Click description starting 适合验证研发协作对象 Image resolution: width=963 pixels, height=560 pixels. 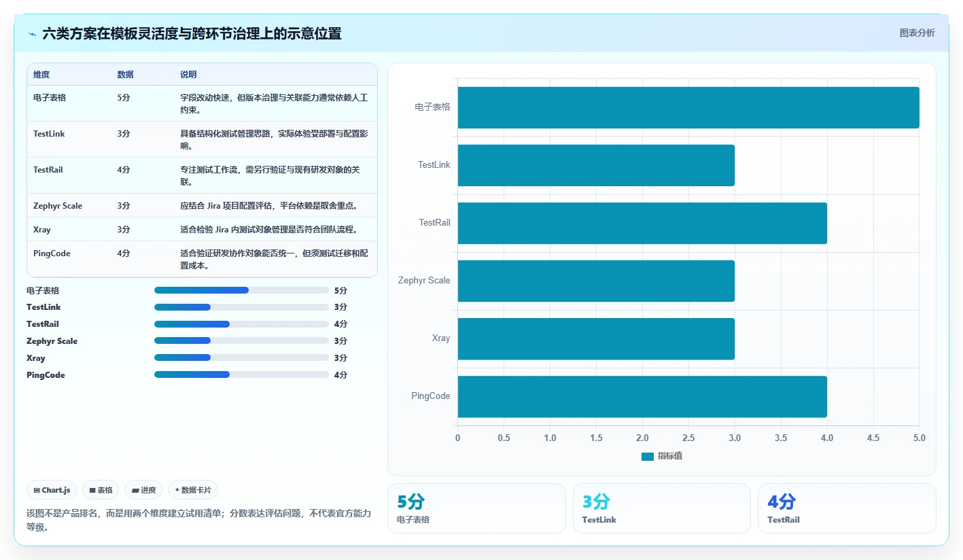[x=274, y=259]
